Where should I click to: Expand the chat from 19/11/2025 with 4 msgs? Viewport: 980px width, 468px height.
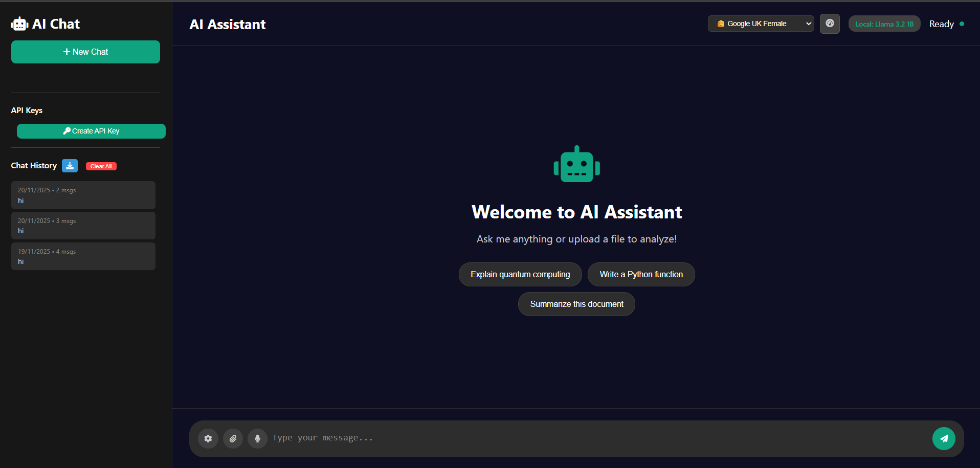tap(83, 256)
